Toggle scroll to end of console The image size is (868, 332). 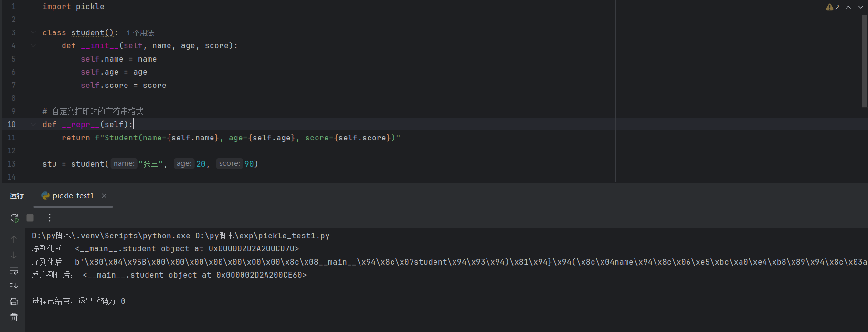(14, 286)
